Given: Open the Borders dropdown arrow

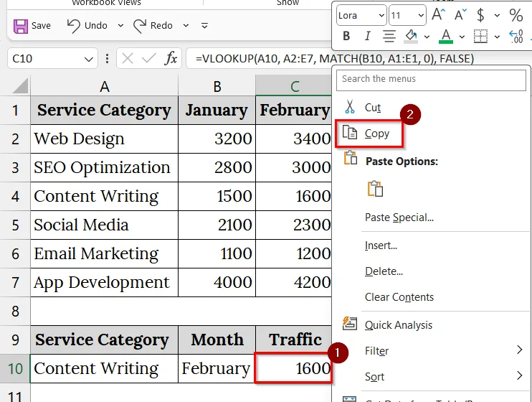Looking at the screenshot, I should [497, 37].
